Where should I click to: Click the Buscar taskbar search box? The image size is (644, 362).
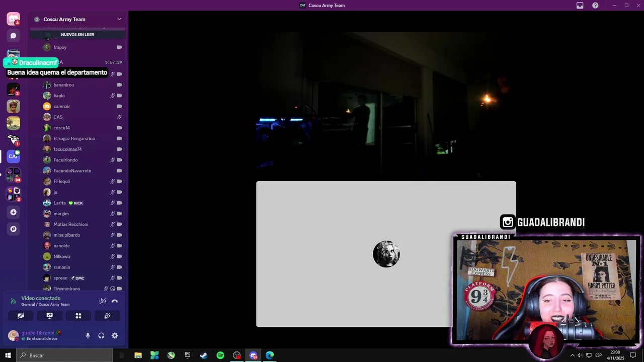(x=64, y=355)
